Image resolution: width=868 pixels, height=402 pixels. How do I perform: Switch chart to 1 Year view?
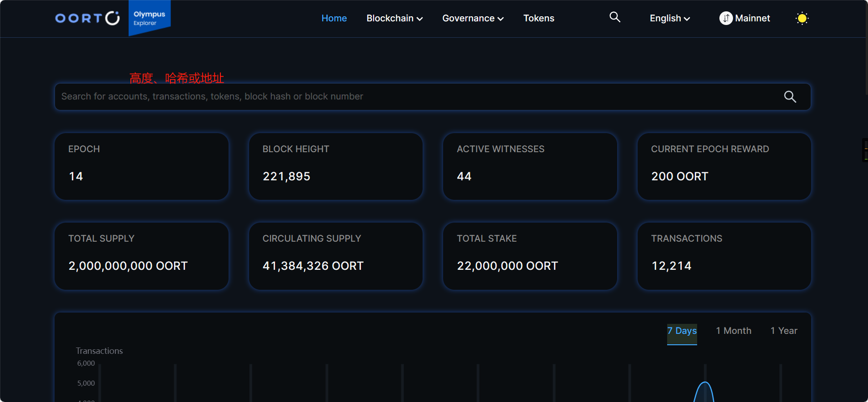click(x=783, y=331)
